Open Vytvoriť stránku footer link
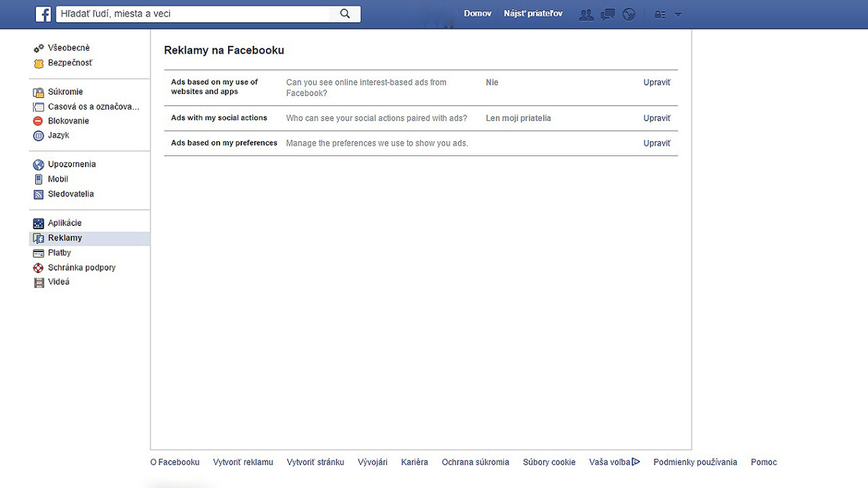The image size is (868, 488). (x=316, y=462)
